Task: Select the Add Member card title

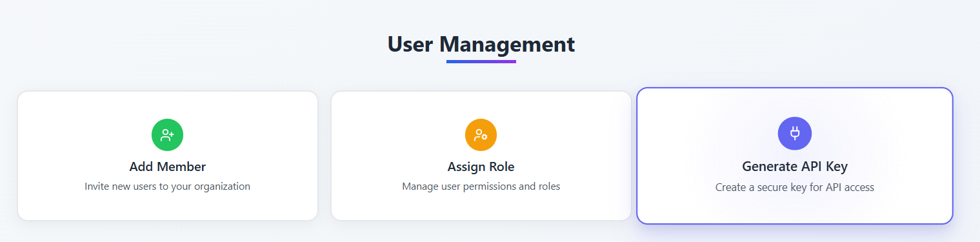Action: click(168, 166)
